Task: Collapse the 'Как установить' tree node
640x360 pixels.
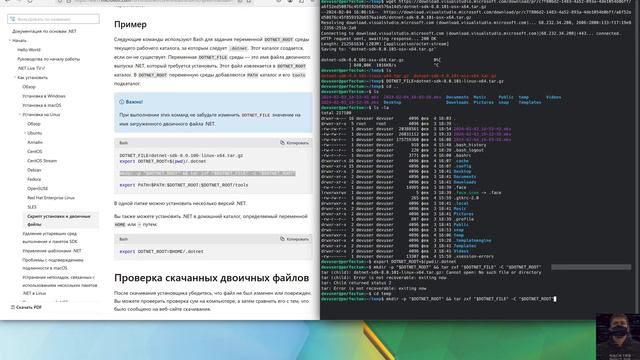Action: [x=15, y=78]
